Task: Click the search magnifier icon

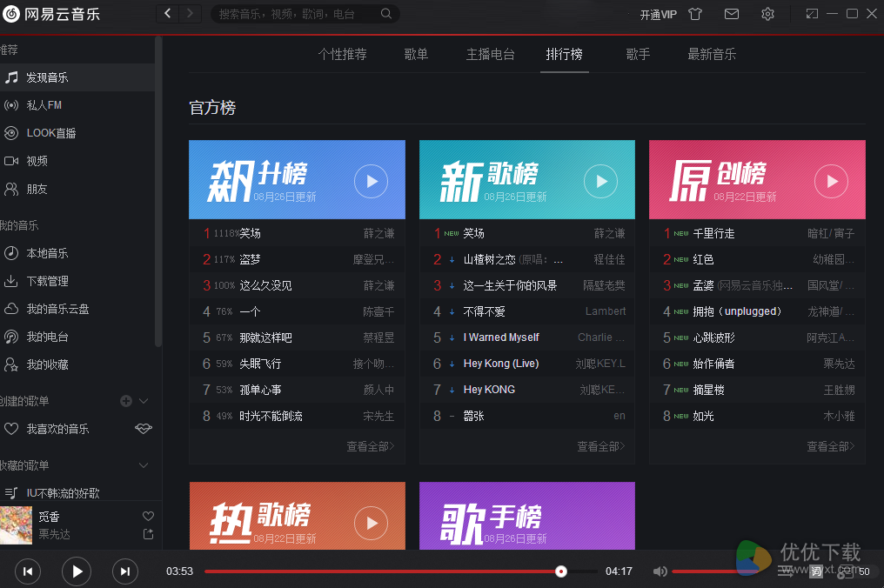Action: (x=386, y=14)
